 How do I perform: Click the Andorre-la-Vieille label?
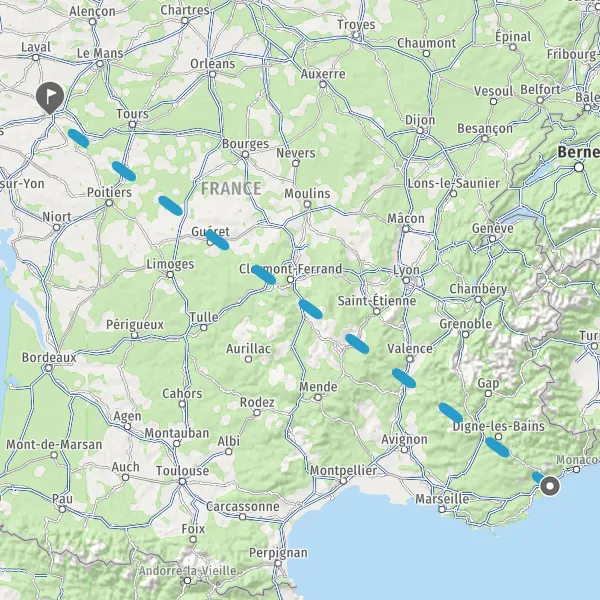point(188,571)
